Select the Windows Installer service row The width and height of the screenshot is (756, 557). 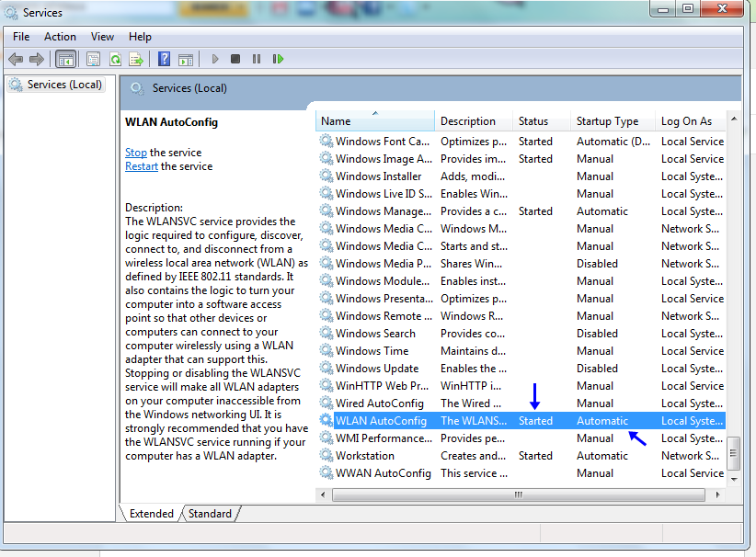pyautogui.click(x=521, y=176)
